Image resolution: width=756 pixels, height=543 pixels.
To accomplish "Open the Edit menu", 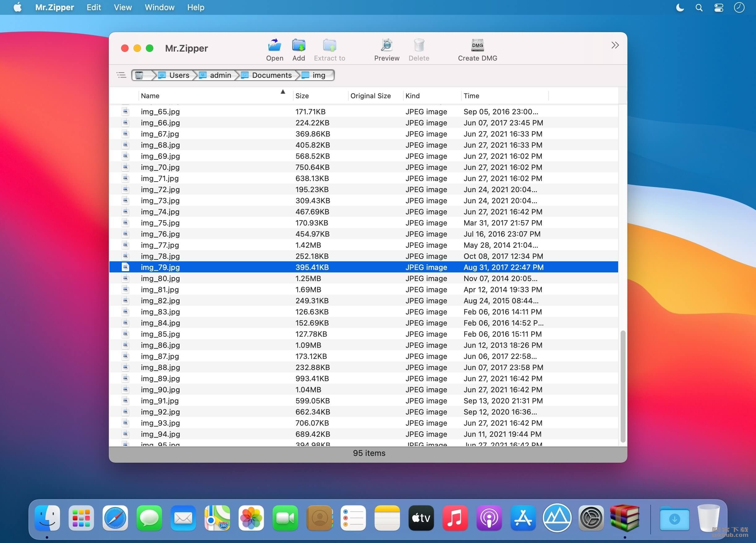I will pyautogui.click(x=94, y=7).
